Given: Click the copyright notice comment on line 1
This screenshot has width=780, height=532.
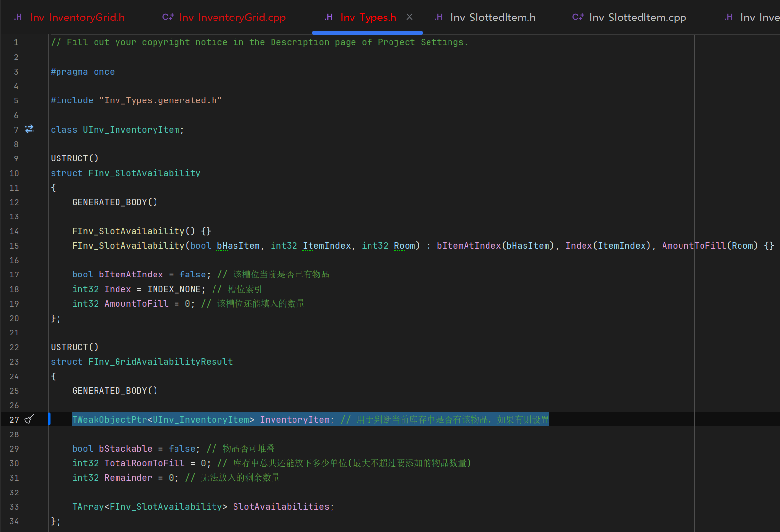Looking at the screenshot, I should click(259, 42).
